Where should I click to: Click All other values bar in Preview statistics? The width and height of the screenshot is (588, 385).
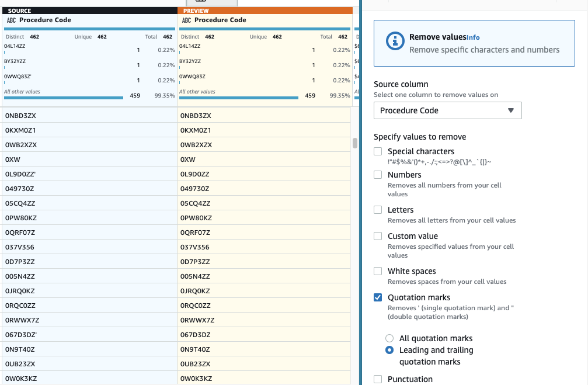point(238,98)
